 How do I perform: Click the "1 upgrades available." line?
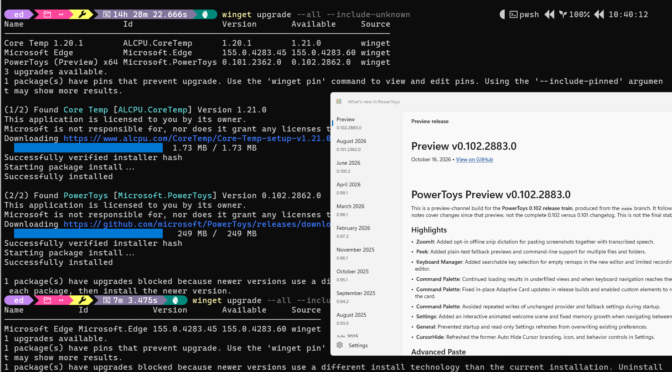56,339
